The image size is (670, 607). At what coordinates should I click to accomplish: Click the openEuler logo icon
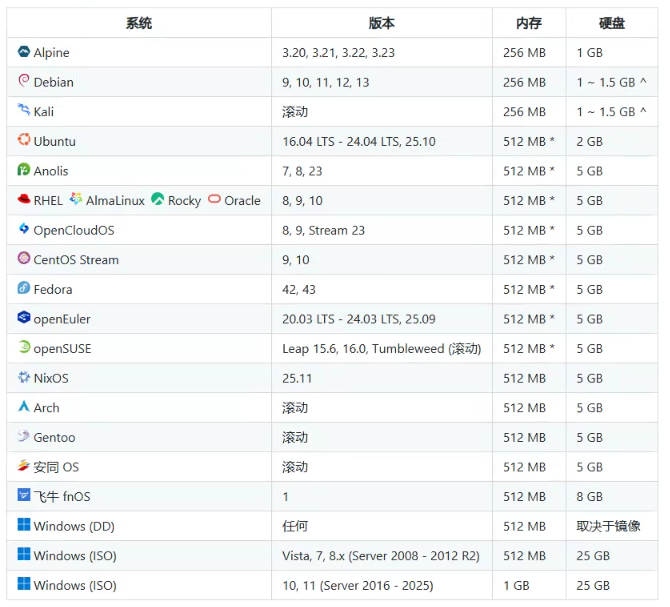[x=24, y=318]
